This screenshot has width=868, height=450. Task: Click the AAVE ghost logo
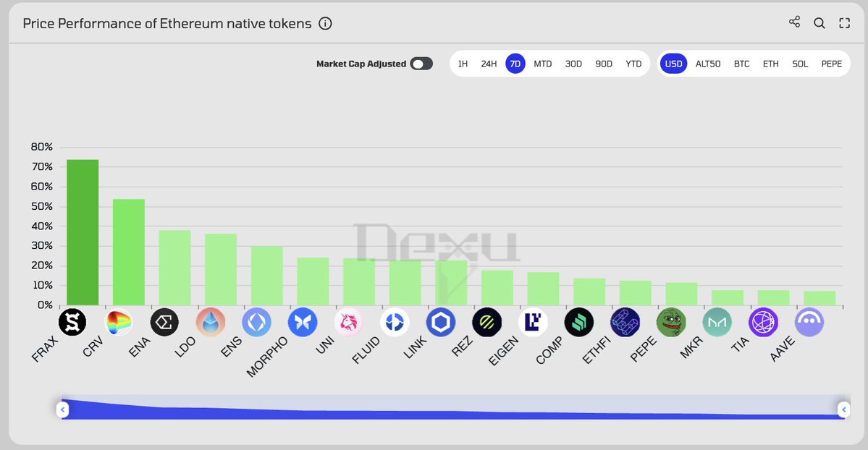tap(809, 322)
